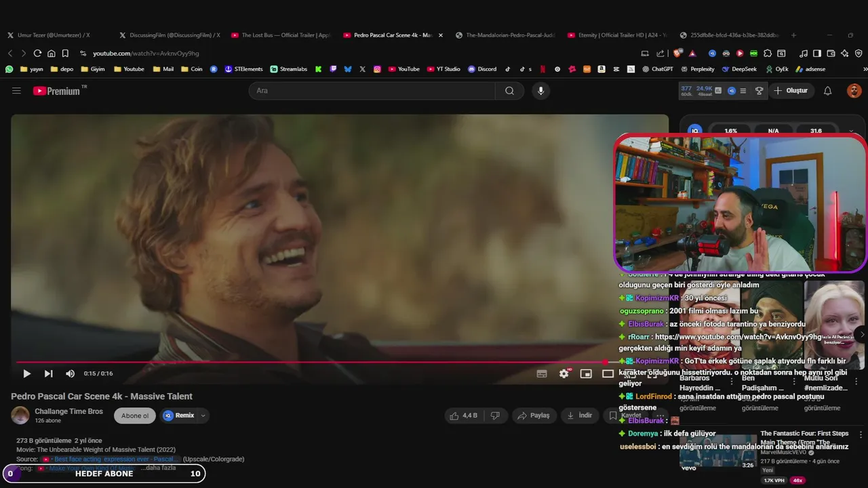Open YouTube notifications bell
The height and width of the screenshot is (488, 868).
(x=827, y=91)
